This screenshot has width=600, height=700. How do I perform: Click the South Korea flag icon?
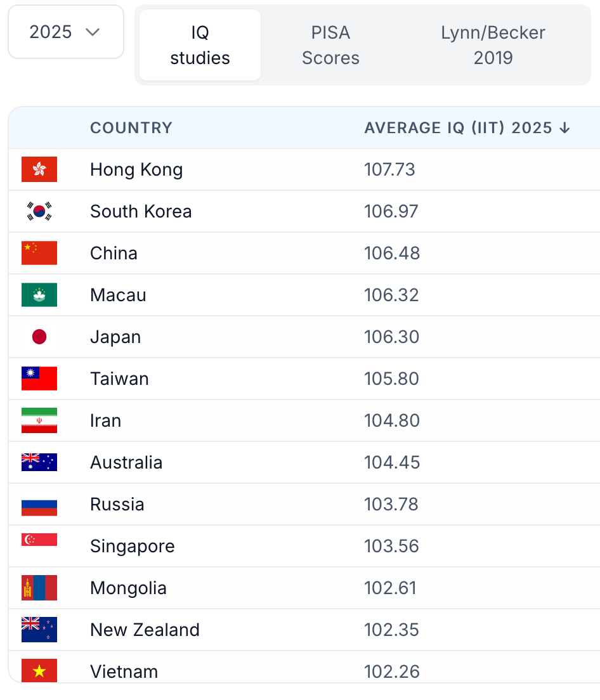point(39,211)
